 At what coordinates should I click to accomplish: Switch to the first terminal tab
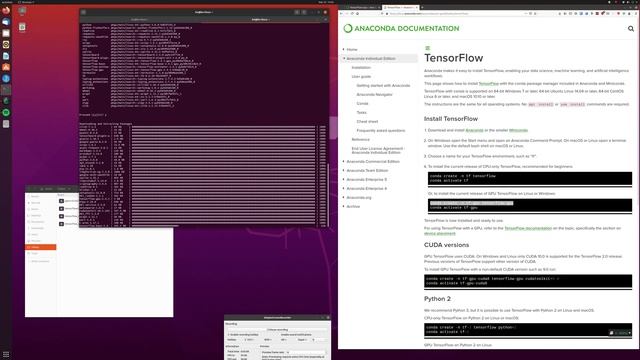[139, 19]
